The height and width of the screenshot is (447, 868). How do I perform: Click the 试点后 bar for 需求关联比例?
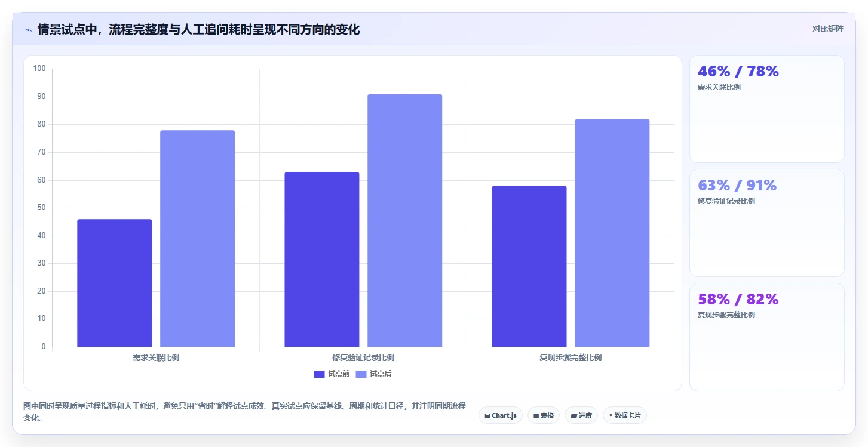point(197,238)
